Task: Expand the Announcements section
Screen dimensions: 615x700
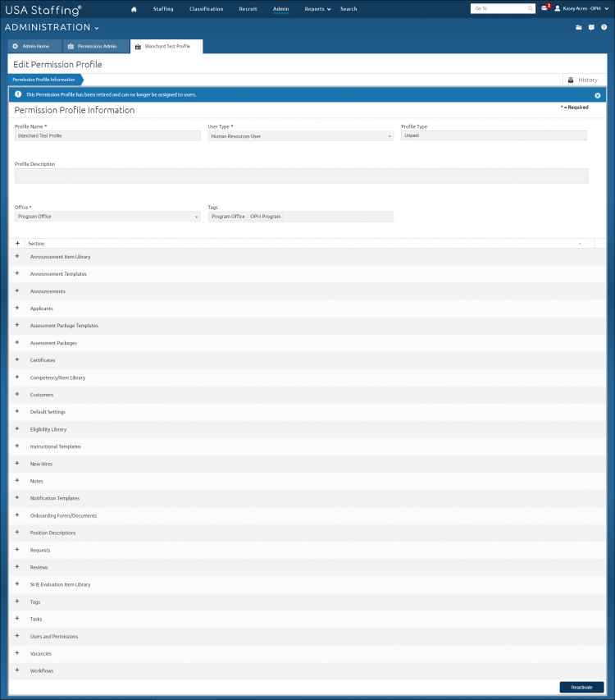Action: point(17,291)
